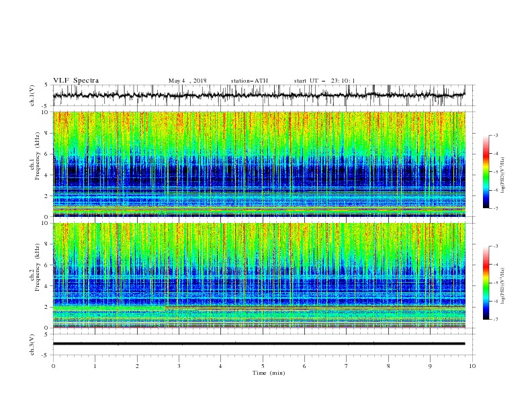Click time axis tick label "4"
Image resolution: width=532 pixels, height=411 pixels.
[220, 366]
